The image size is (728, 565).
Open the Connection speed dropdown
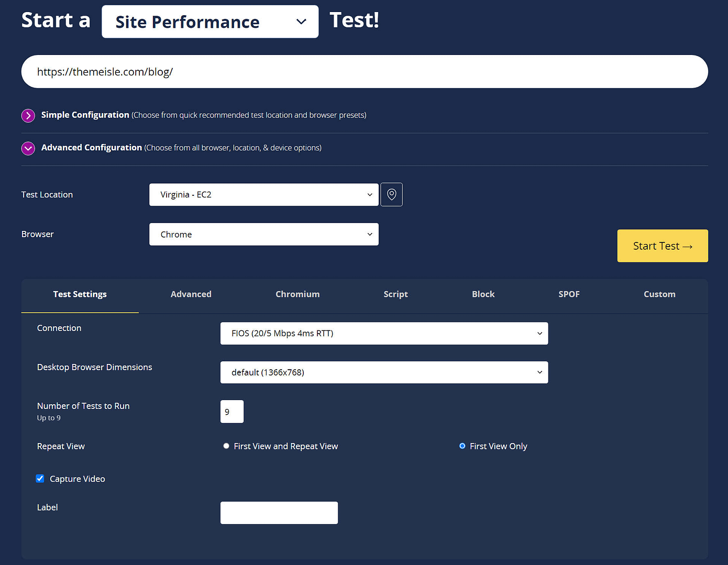[x=384, y=333]
